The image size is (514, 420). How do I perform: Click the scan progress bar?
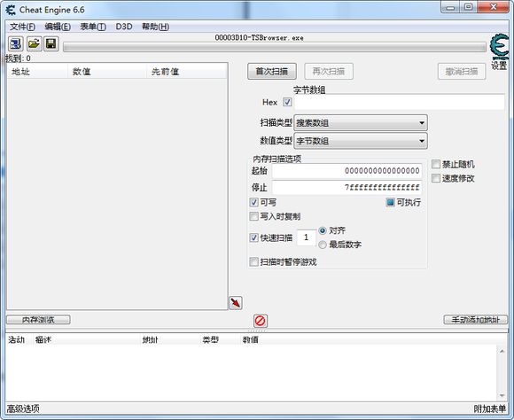[x=275, y=48]
